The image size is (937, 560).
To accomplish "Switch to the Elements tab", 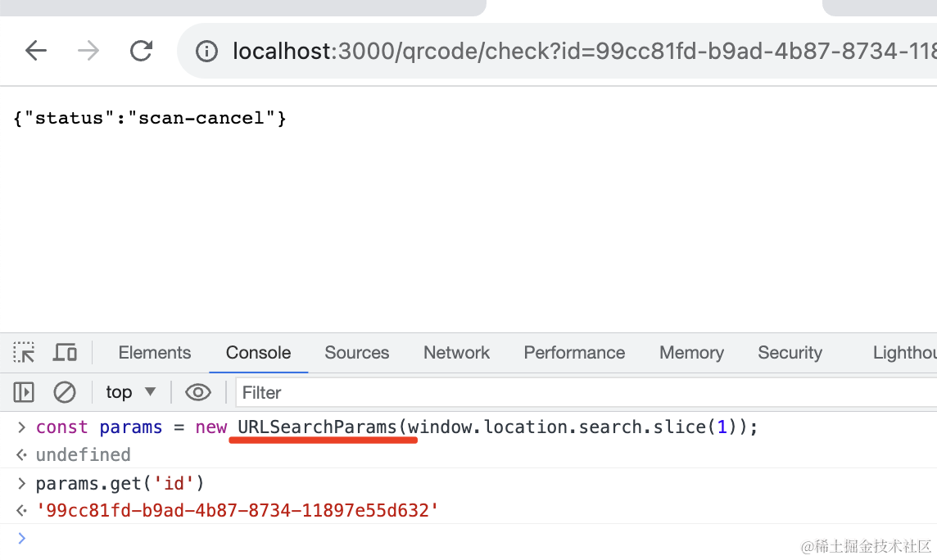I will 154,353.
